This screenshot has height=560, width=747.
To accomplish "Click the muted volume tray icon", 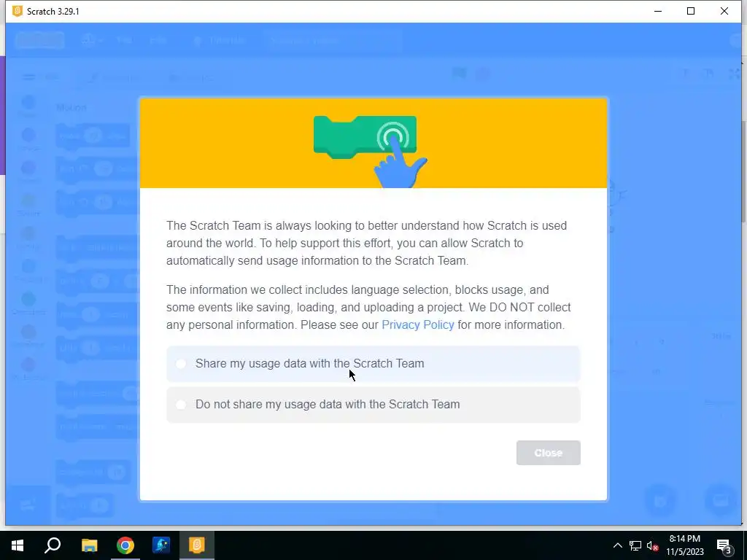I will tap(652, 545).
